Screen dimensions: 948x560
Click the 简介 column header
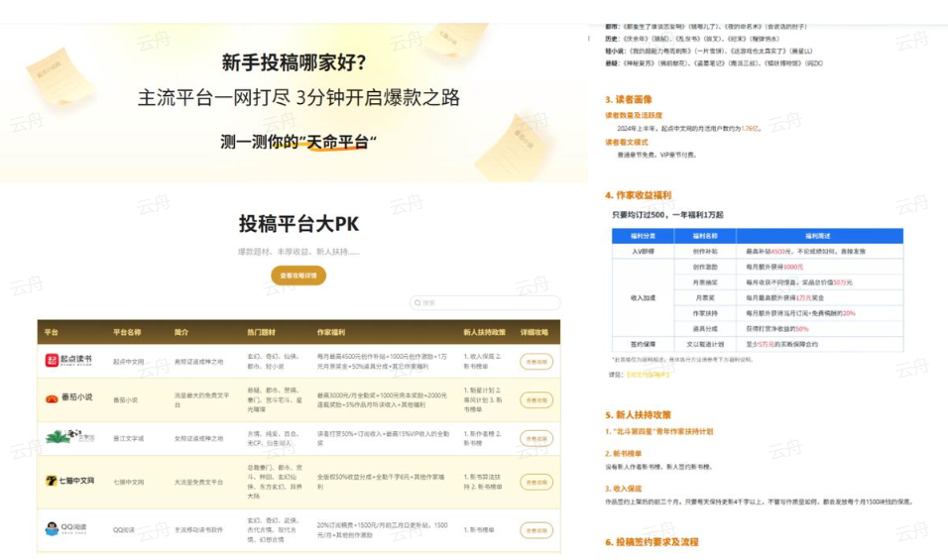181,332
